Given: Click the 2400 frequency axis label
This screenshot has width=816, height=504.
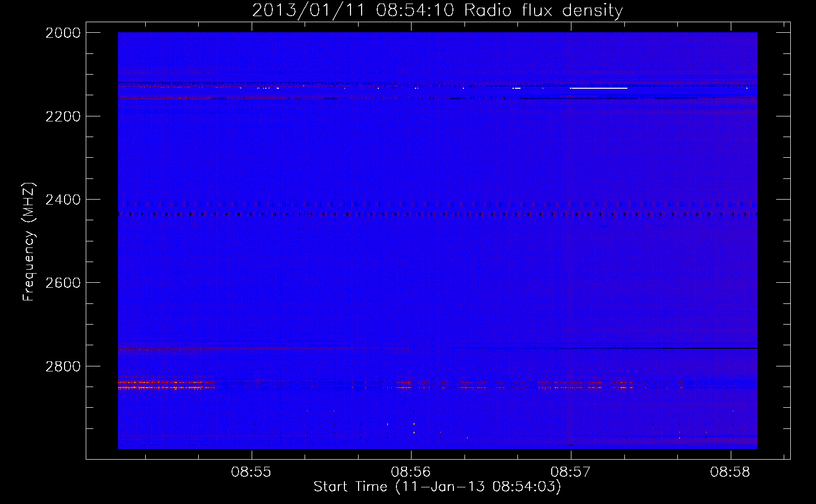Looking at the screenshot, I should point(63,200).
